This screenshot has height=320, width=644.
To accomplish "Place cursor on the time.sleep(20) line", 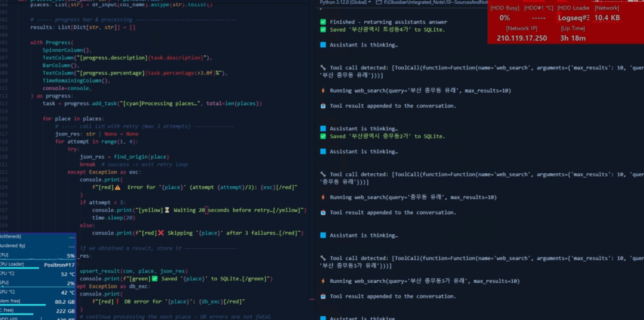I will (x=108, y=217).
